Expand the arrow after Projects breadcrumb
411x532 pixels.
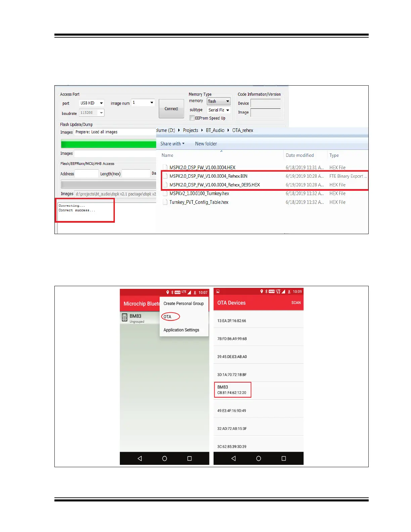coord(202,130)
